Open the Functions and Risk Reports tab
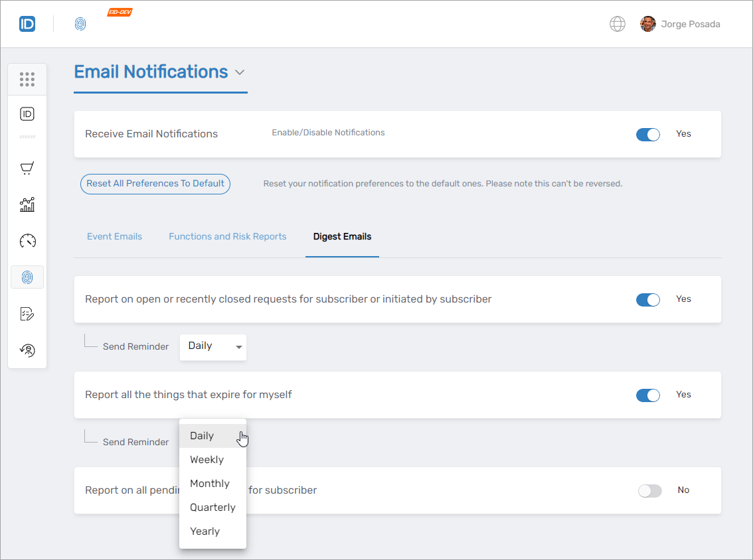753x560 pixels. (x=228, y=236)
